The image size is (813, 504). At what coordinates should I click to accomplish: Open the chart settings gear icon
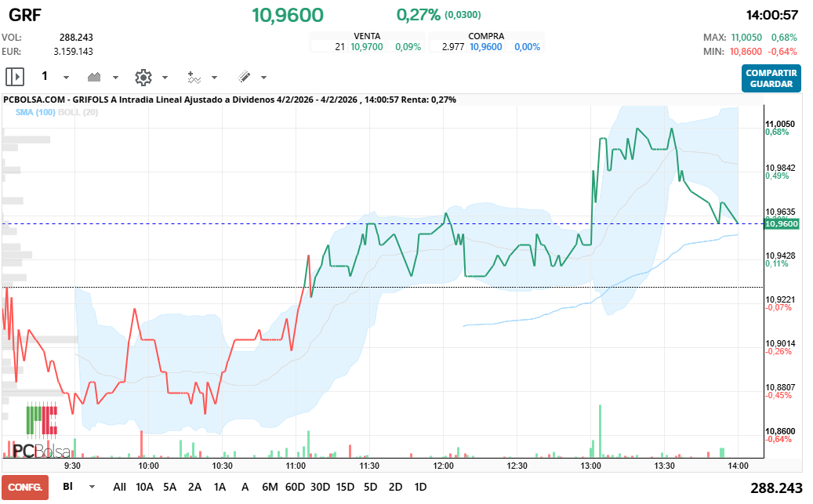[x=143, y=77]
